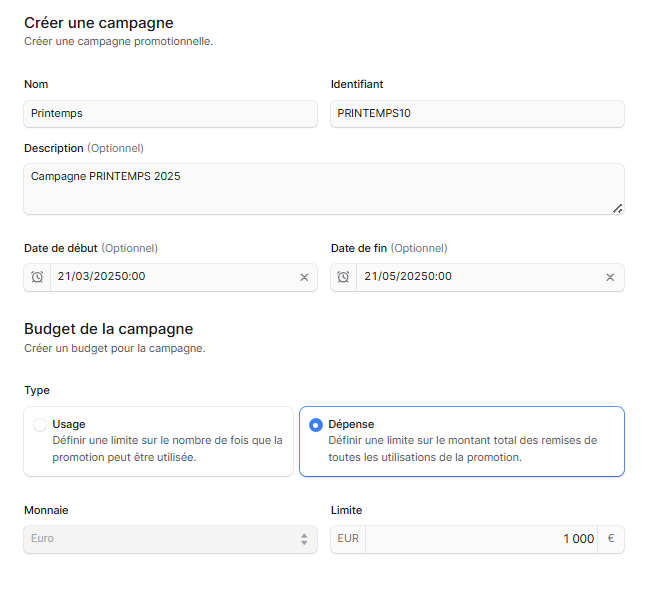Click the Description textarea
The width and height of the screenshot is (651, 590).
tap(324, 189)
